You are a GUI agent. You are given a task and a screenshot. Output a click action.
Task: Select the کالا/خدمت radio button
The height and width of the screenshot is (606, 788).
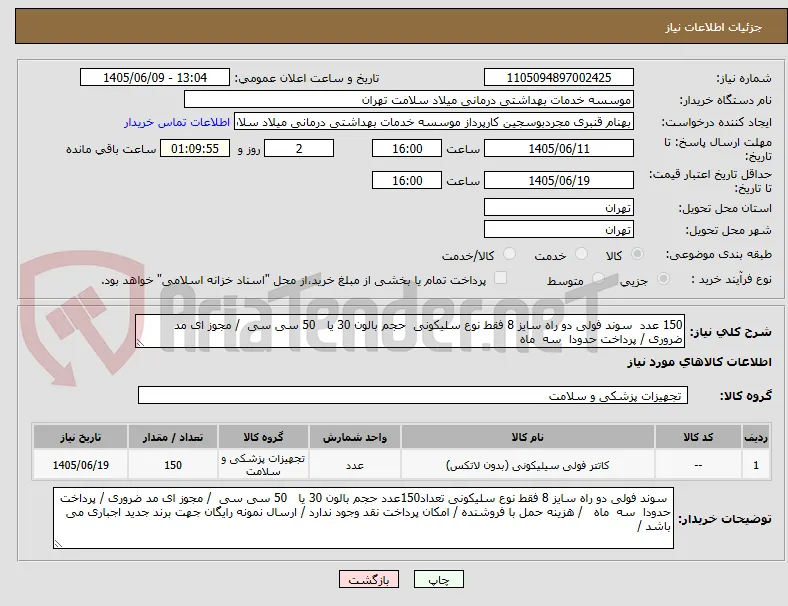pos(510,254)
